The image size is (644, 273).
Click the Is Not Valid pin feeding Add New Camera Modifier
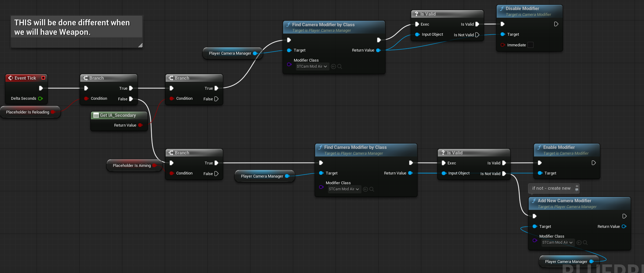pyautogui.click(x=504, y=174)
